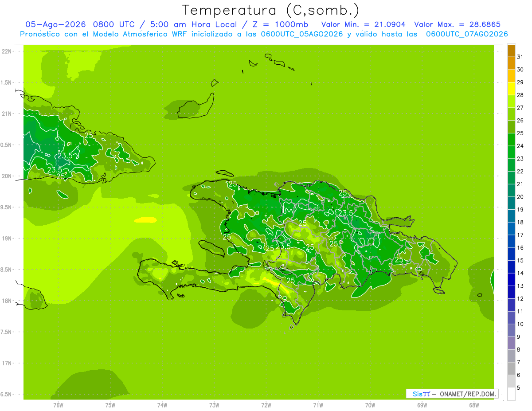
Task: Click the 70W longitude axis label
Action: (370, 405)
